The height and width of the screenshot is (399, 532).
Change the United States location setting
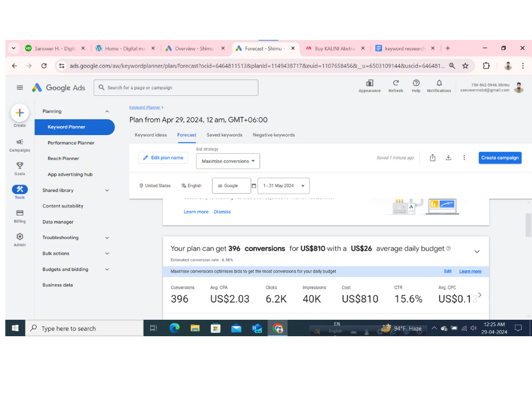point(155,186)
